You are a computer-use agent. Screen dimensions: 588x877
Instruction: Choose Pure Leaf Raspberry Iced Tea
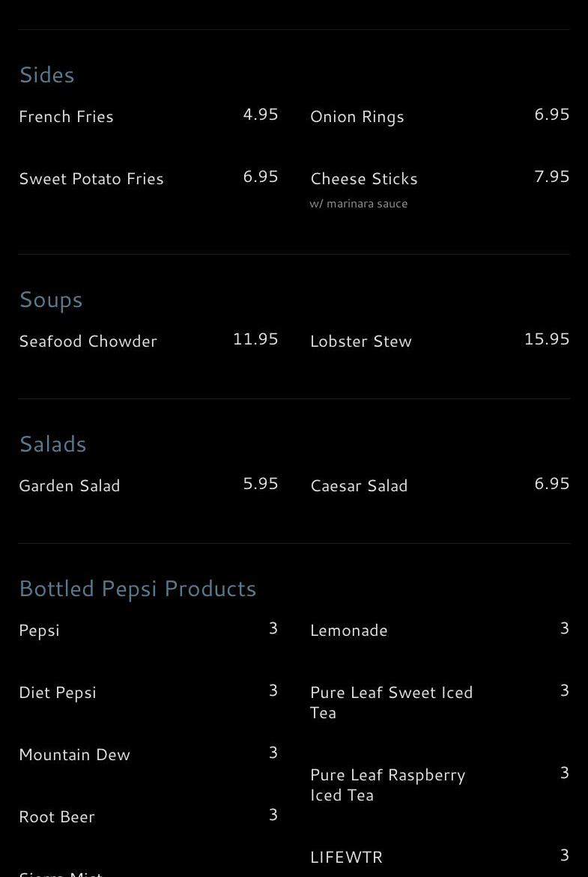tap(387, 785)
